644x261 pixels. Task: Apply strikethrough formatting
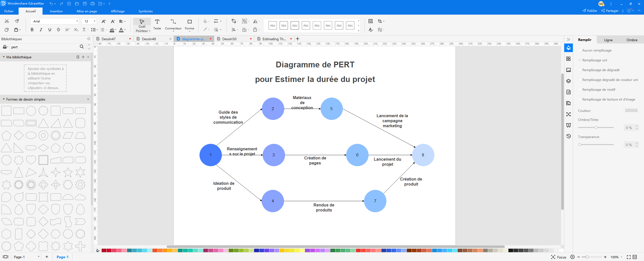tap(59, 30)
